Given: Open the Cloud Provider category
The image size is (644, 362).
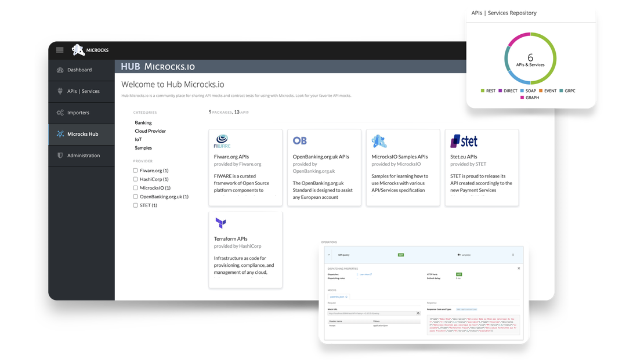Looking at the screenshot, I should pos(150,131).
